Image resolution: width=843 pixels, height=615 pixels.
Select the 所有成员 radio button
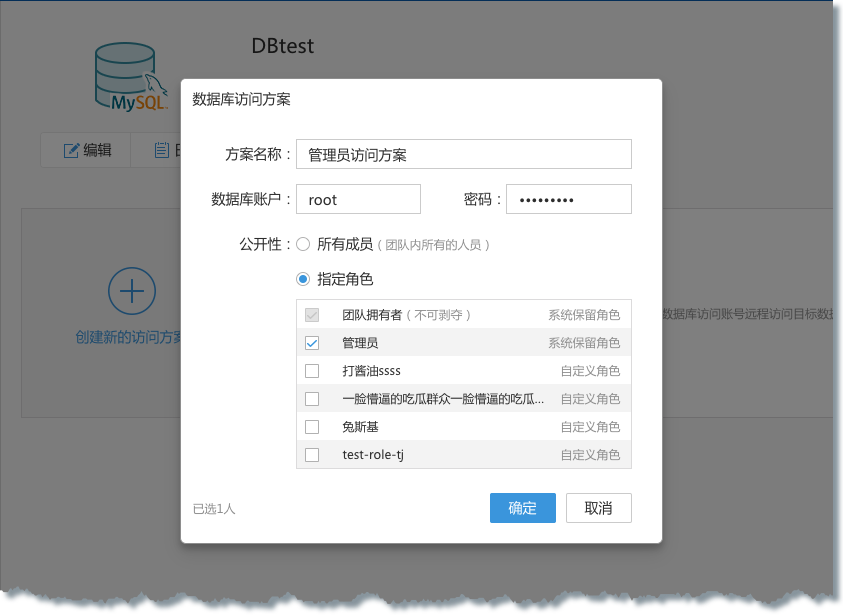coord(303,243)
